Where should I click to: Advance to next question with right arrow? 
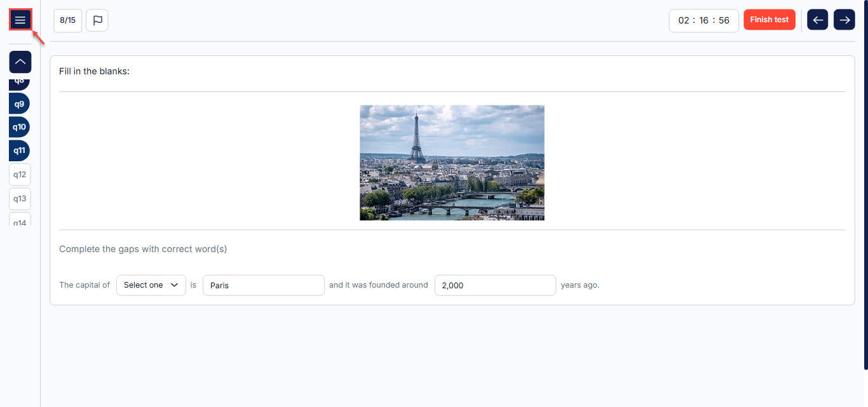[x=844, y=20]
